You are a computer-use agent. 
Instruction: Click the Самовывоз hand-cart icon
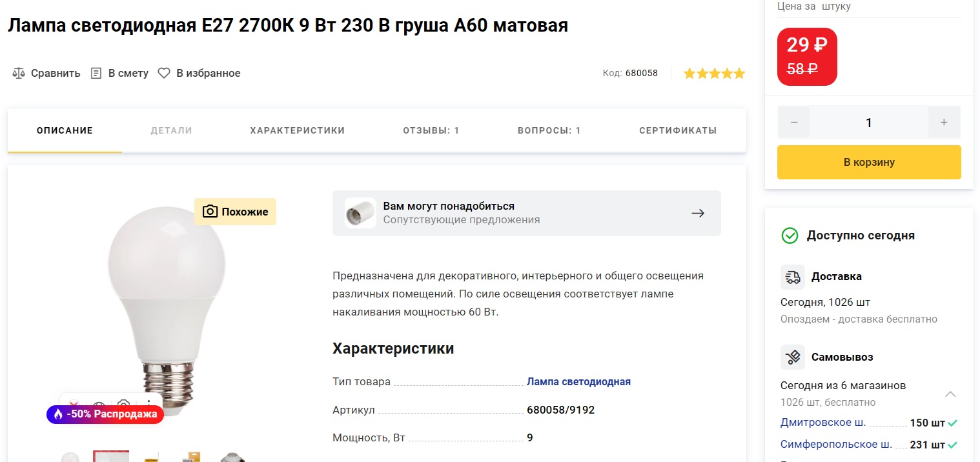tap(793, 357)
